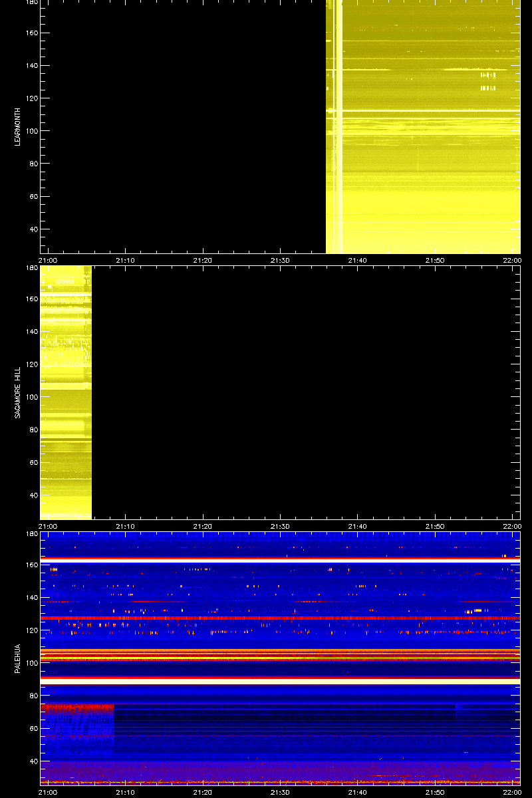The width and height of the screenshot is (532, 798).
Task: Click the 100 frequency tick on Learmonth axis
Action: tap(31, 131)
